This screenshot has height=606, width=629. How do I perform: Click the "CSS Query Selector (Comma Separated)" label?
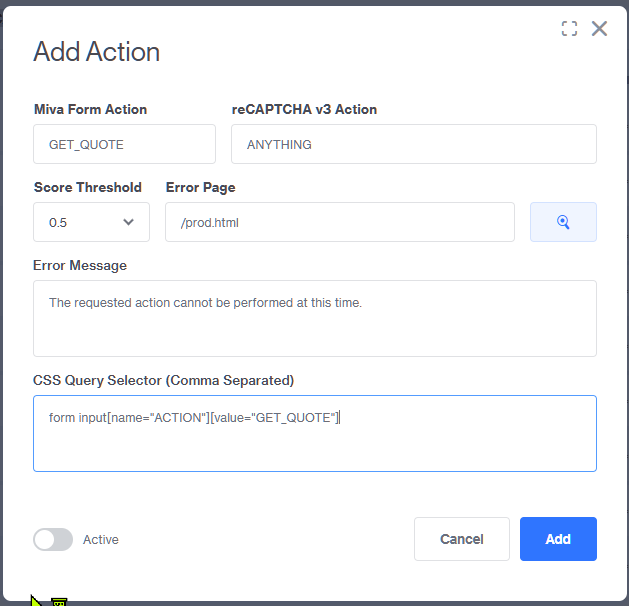[x=164, y=380]
